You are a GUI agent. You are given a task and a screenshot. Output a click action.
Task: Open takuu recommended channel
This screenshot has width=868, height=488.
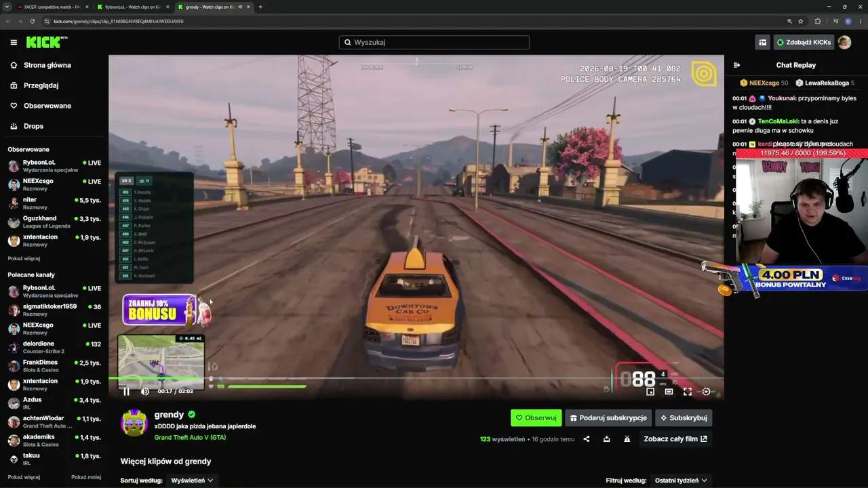click(x=54, y=459)
